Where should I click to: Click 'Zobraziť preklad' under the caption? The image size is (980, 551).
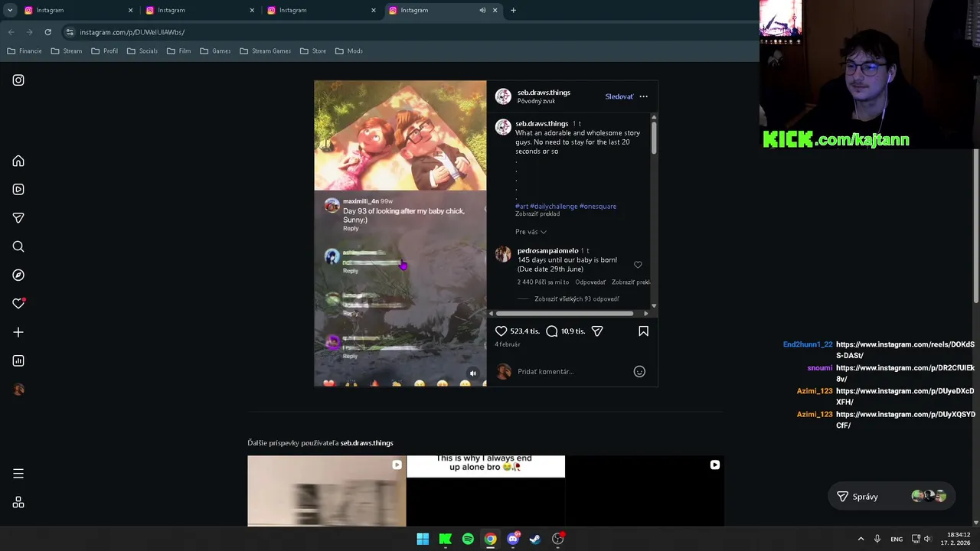pos(537,214)
